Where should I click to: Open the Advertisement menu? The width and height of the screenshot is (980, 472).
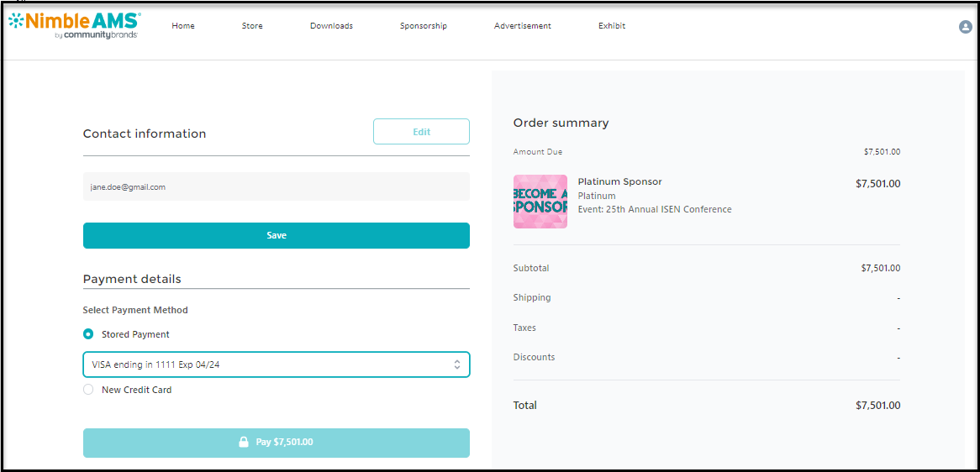click(522, 26)
